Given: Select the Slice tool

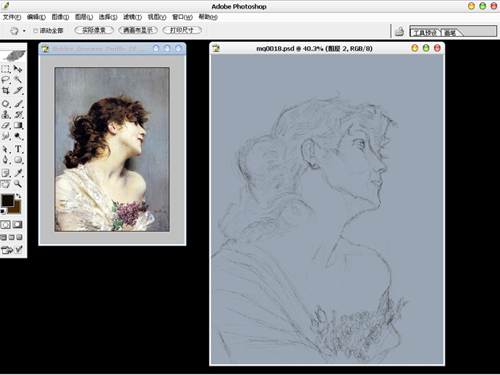Looking at the screenshot, I should click(x=18, y=90).
